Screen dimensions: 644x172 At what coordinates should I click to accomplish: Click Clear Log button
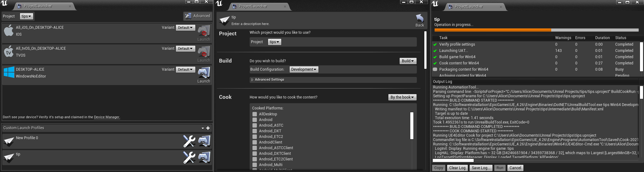pos(457,168)
